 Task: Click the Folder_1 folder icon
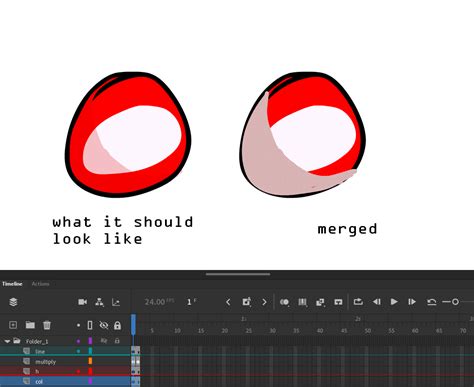(x=17, y=341)
